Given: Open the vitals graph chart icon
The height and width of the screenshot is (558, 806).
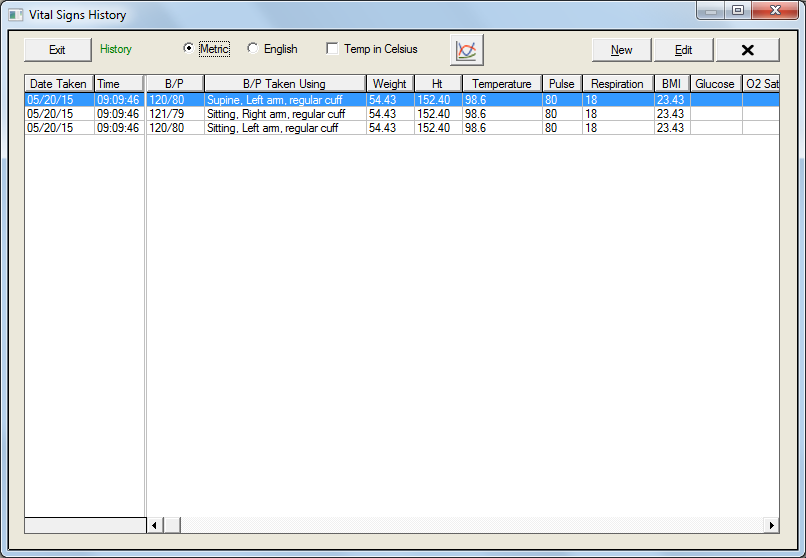Looking at the screenshot, I should (x=466, y=49).
